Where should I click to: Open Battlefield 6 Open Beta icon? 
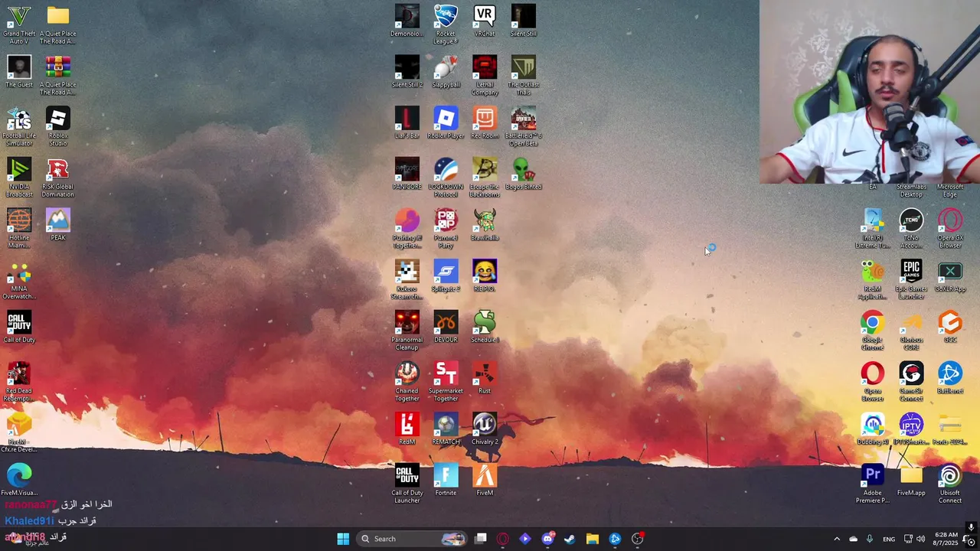[524, 127]
